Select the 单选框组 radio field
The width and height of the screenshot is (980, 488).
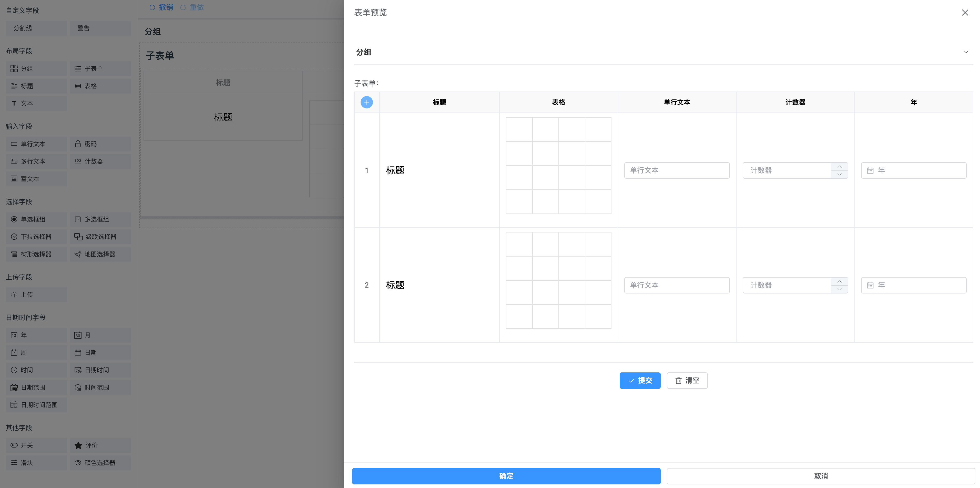(x=36, y=219)
